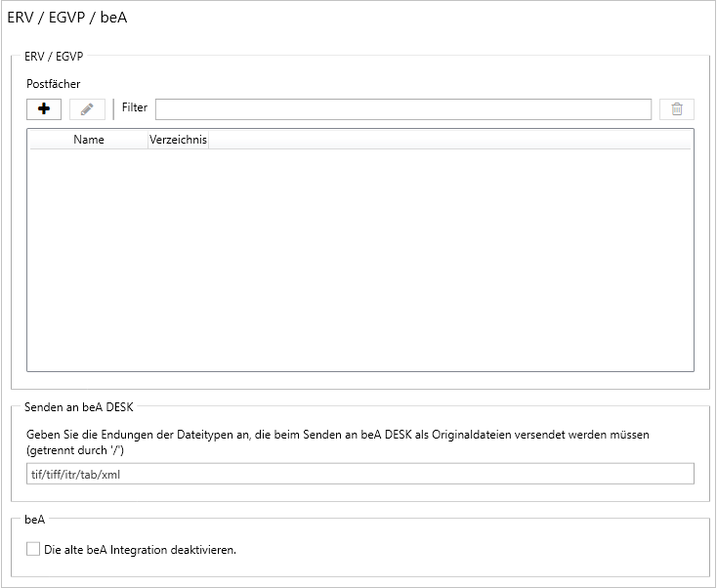Viewport: 717px width, 588px height.
Task: Sort list by Verzeichnis column header
Action: [179, 140]
